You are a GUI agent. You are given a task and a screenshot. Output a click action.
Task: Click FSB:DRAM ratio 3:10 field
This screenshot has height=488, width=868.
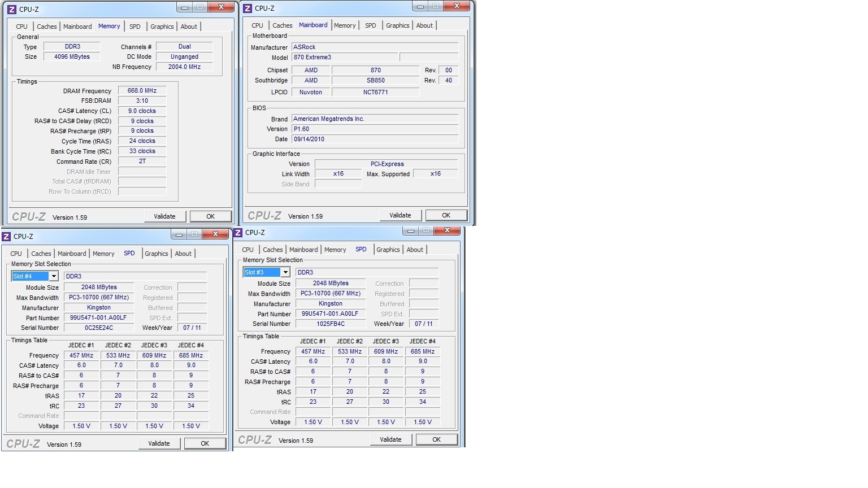click(x=142, y=101)
